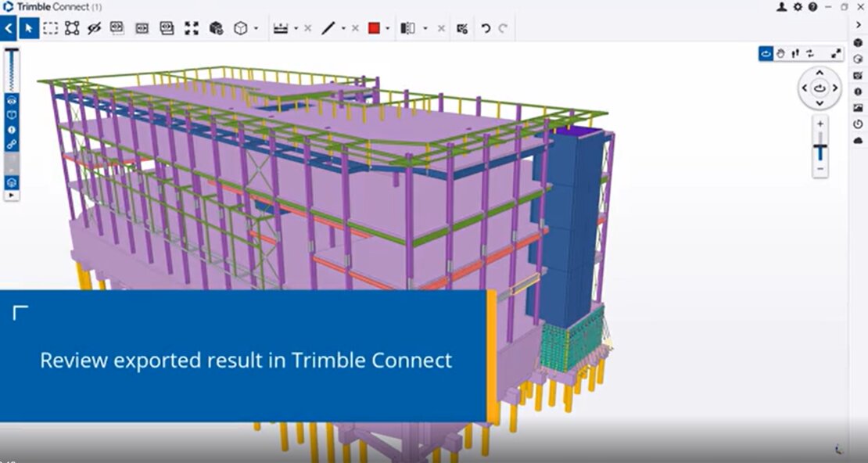
Task: Zoom out with the minus button
Action: pos(820,169)
